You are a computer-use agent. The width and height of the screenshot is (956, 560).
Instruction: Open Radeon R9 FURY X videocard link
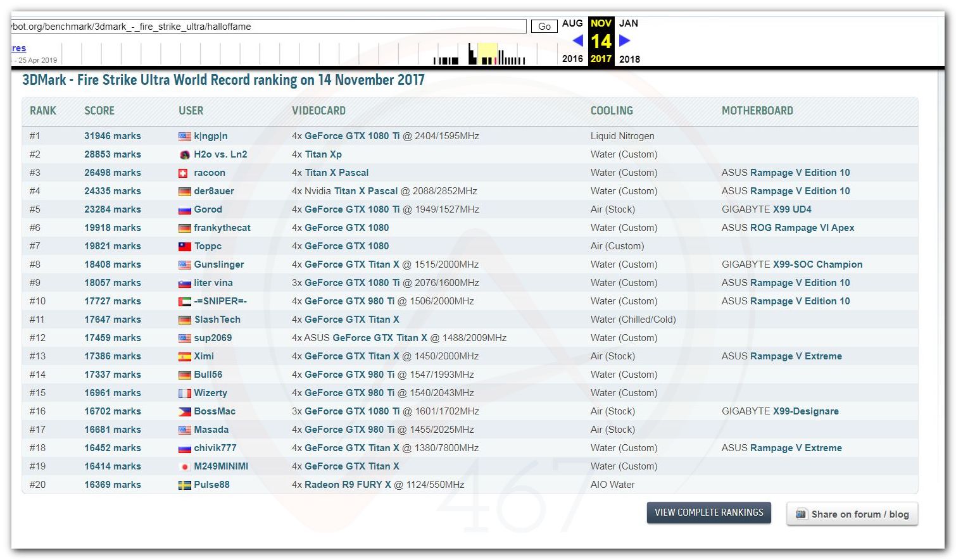(x=348, y=485)
